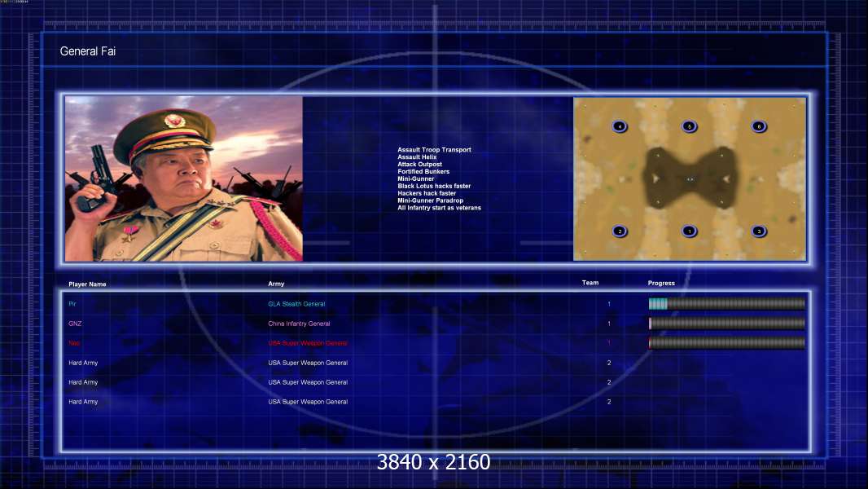Screen dimensions: 868x489
Task: Click the 'Mini-Gunner' ability line
Action: point(416,178)
